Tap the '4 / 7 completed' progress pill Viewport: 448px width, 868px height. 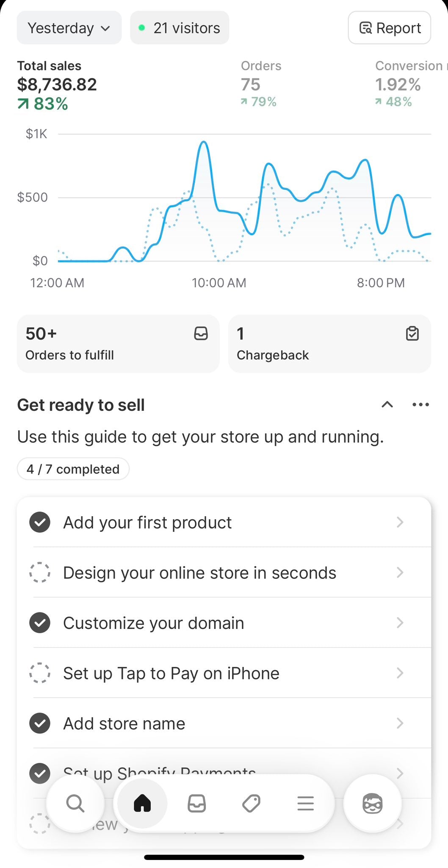(73, 469)
